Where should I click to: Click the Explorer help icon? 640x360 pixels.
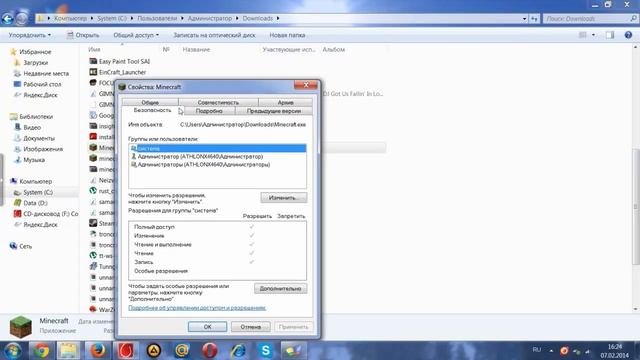pyautogui.click(x=628, y=35)
